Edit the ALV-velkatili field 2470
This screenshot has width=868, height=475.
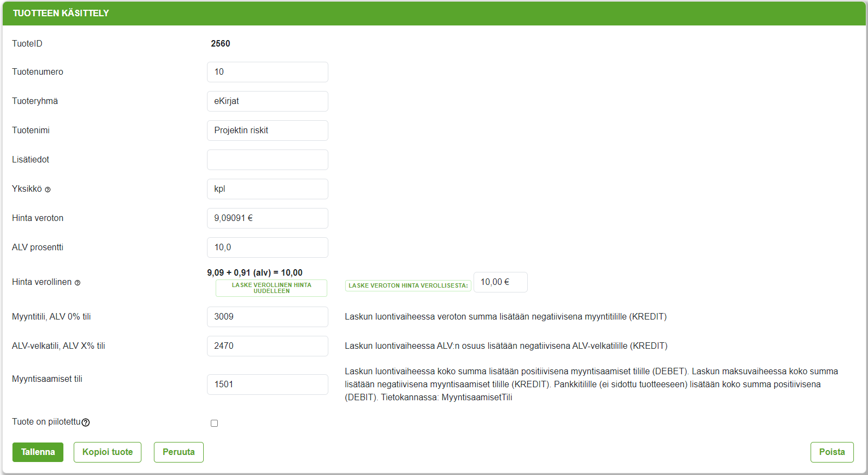(x=268, y=346)
